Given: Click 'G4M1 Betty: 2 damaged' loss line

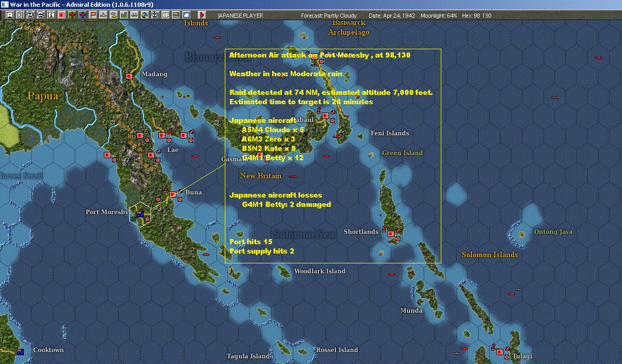Looking at the screenshot, I should [x=287, y=204].
